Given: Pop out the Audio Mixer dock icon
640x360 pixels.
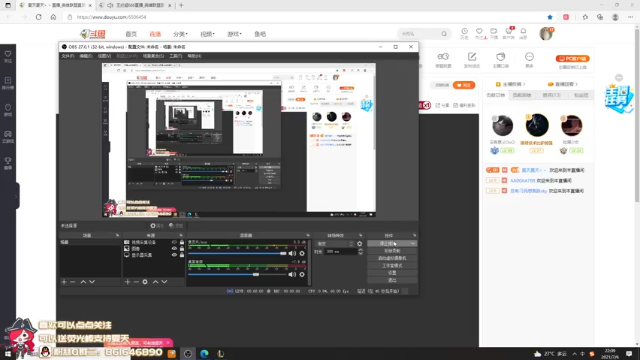Looking at the screenshot, I should (308, 236).
